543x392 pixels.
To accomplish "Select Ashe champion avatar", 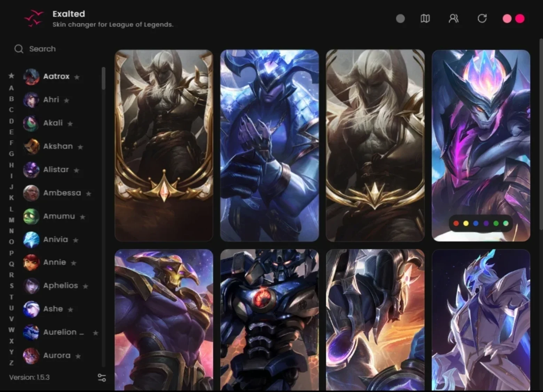I will click(31, 309).
